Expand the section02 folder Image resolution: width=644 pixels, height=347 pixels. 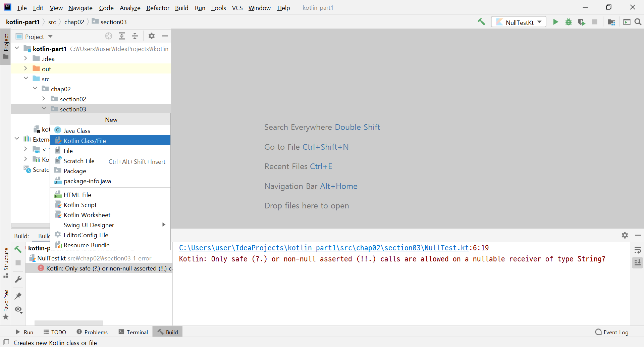pyautogui.click(x=44, y=98)
